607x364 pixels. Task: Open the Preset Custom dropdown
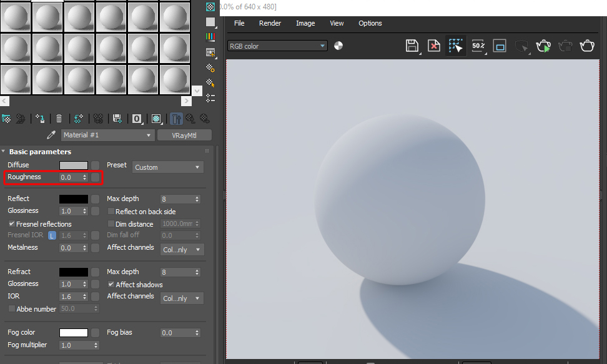pos(167,167)
